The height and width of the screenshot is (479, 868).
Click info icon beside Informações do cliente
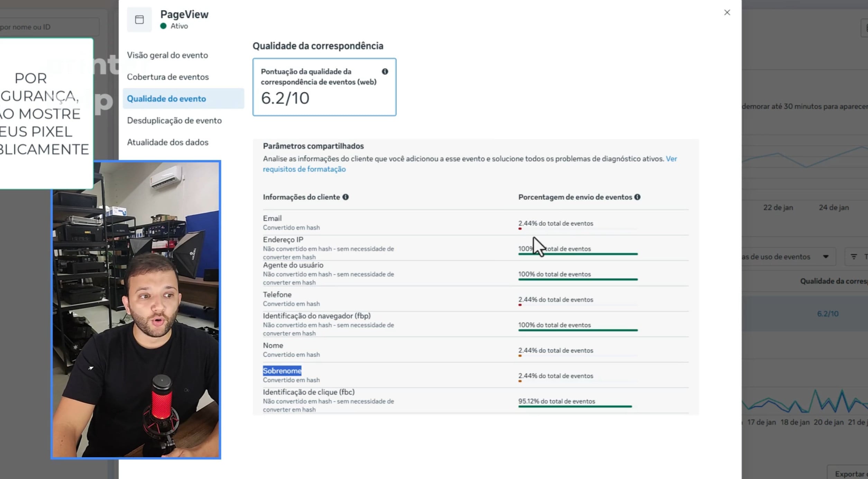(345, 197)
